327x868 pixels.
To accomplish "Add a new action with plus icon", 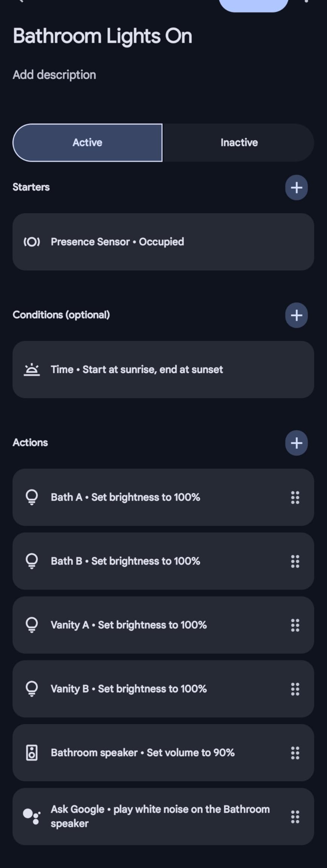I will click(x=296, y=443).
